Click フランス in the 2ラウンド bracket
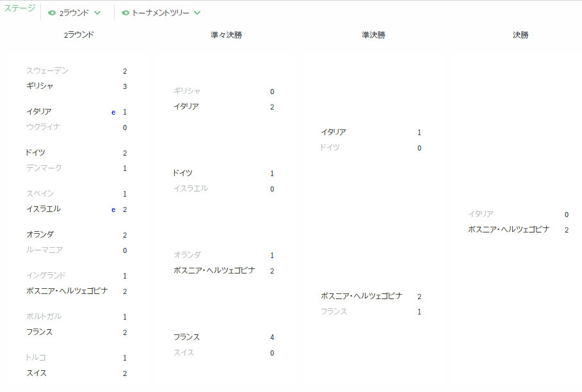The image size is (582, 392). point(39,332)
